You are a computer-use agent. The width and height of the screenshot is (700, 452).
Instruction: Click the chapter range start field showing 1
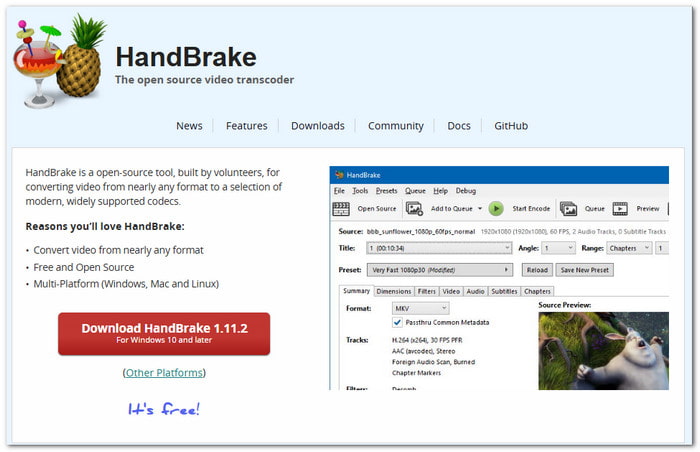pos(662,248)
